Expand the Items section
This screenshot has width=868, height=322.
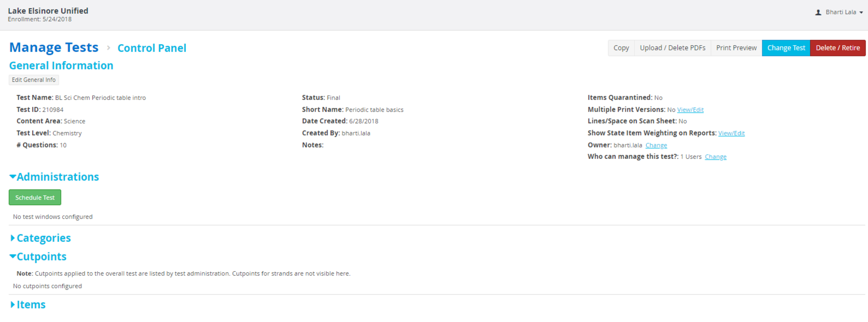pos(13,305)
